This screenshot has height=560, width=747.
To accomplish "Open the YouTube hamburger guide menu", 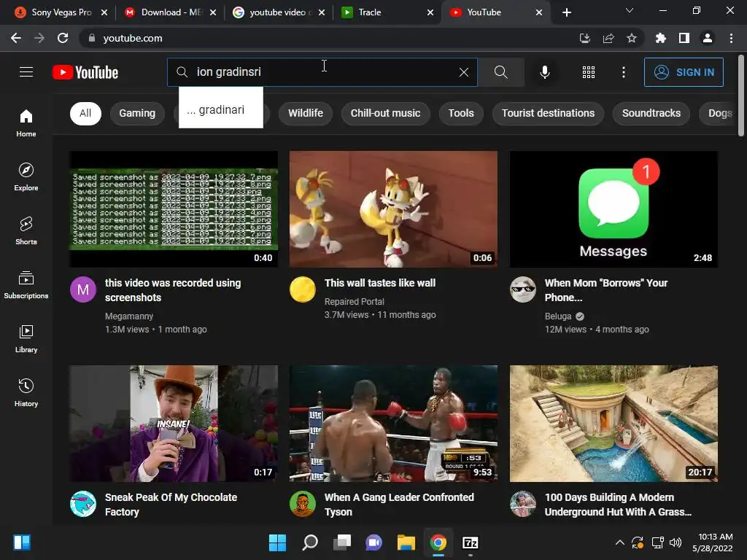I will [26, 72].
